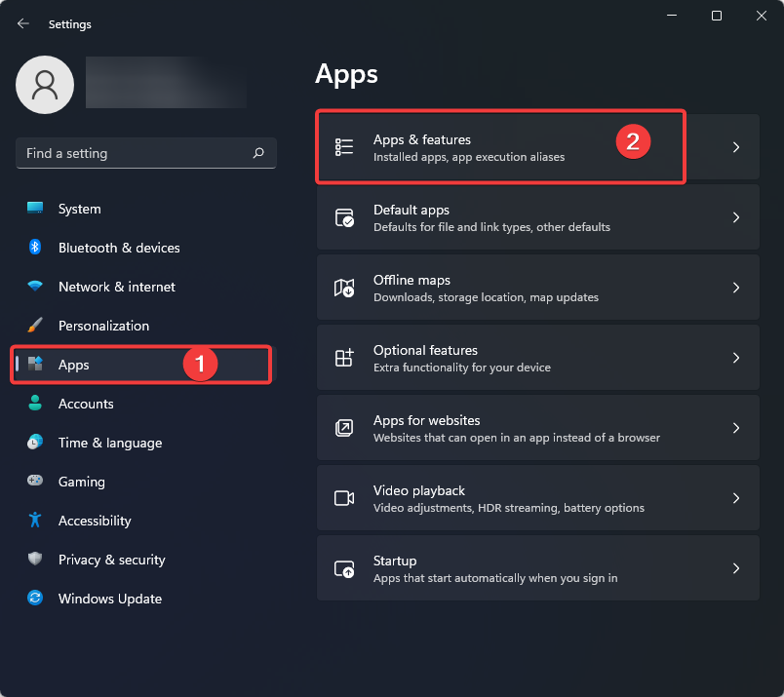Click the Startup icon
The height and width of the screenshot is (697, 784).
(x=344, y=568)
